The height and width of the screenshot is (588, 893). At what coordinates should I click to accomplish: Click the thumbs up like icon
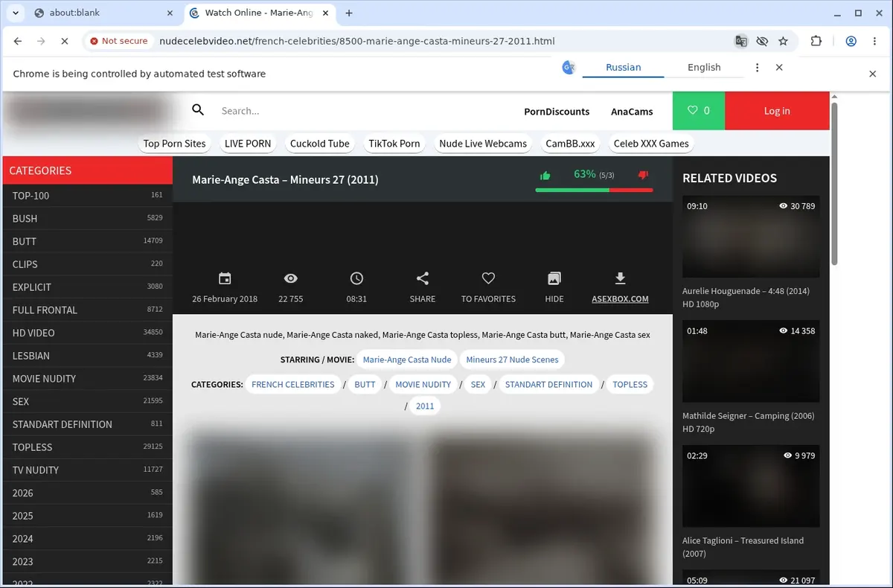pyautogui.click(x=545, y=176)
